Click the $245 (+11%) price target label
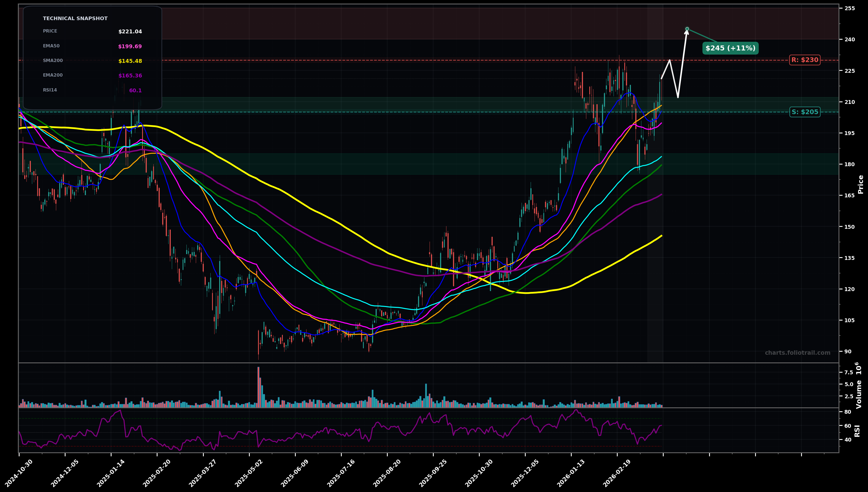The width and height of the screenshot is (868, 492). [730, 48]
